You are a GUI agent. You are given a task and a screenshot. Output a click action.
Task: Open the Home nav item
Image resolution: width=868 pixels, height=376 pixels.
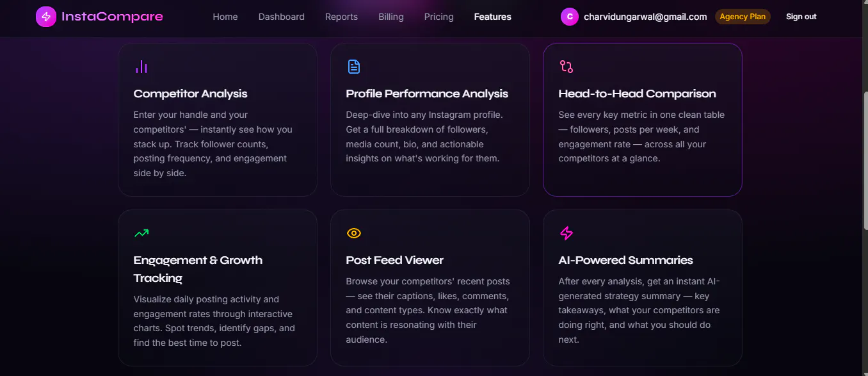pyautogui.click(x=225, y=17)
